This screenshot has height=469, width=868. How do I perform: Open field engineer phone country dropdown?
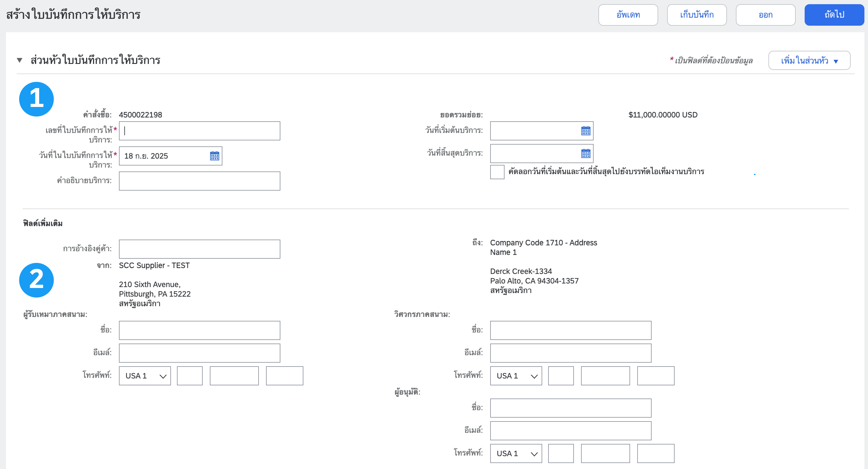click(x=516, y=376)
